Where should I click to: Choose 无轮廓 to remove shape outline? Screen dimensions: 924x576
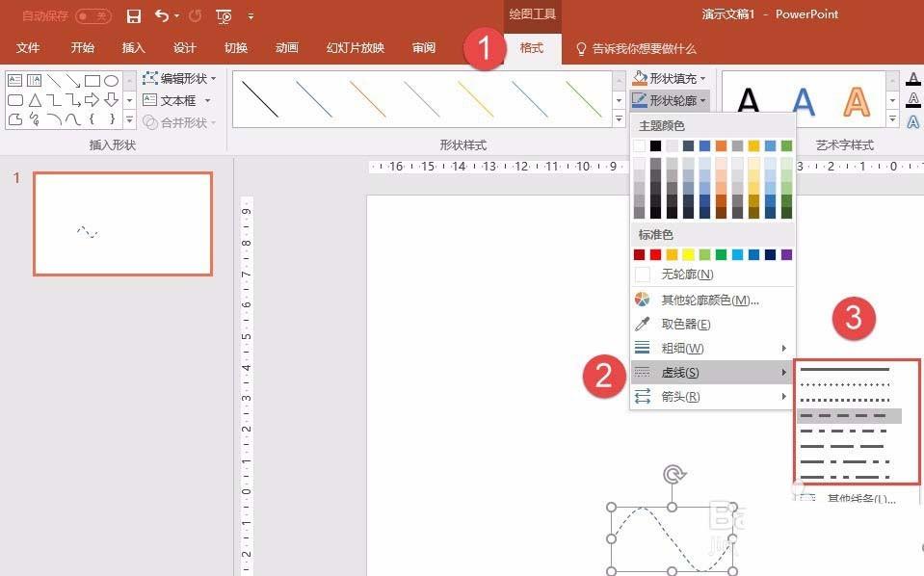coord(684,274)
